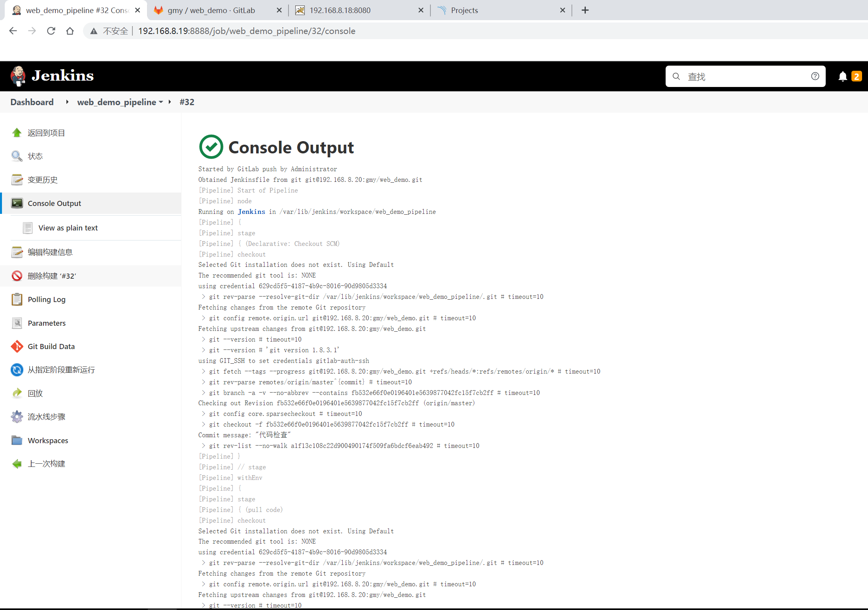Switch to 192.168.8.18:8080 tab
Image resolution: width=868 pixels, height=610 pixels.
click(340, 10)
